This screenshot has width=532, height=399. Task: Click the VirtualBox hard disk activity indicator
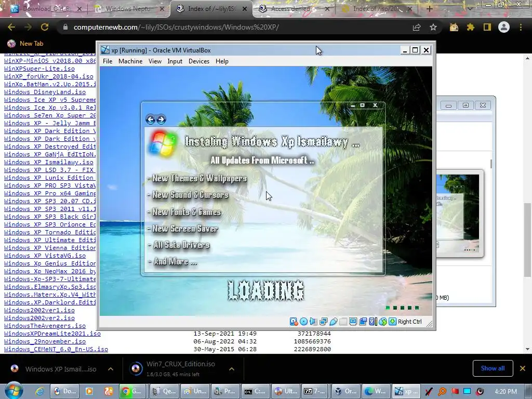[x=294, y=321]
